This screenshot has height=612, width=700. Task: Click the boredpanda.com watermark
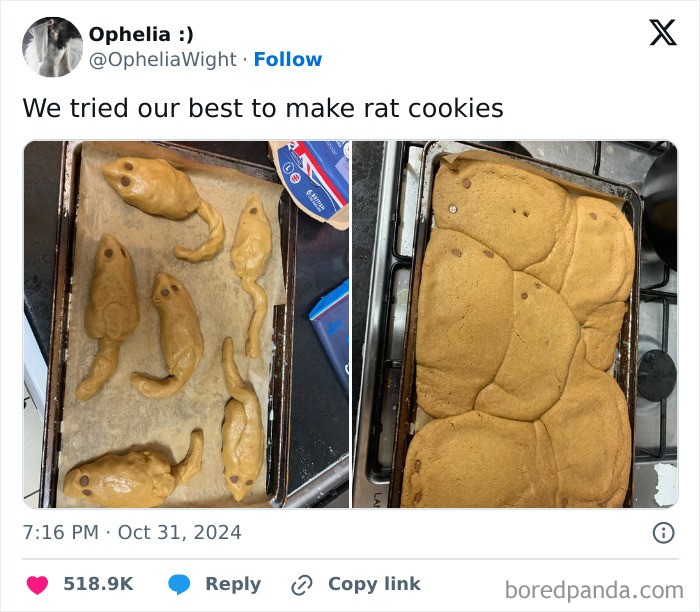(x=594, y=590)
